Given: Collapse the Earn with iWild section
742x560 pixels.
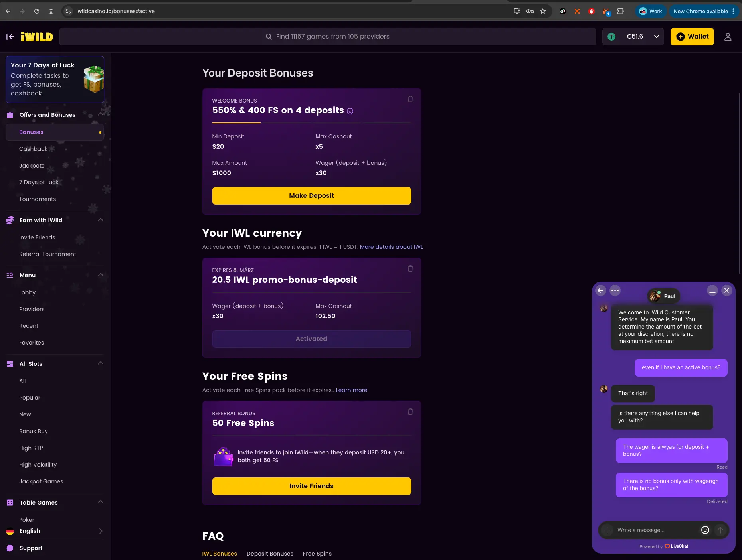Looking at the screenshot, I should 101,220.
